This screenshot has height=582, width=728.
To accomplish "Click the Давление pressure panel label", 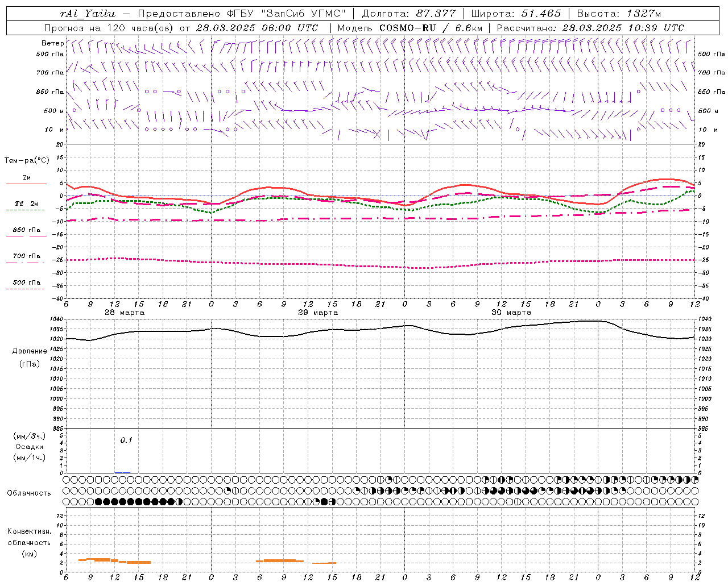I will click(30, 351).
